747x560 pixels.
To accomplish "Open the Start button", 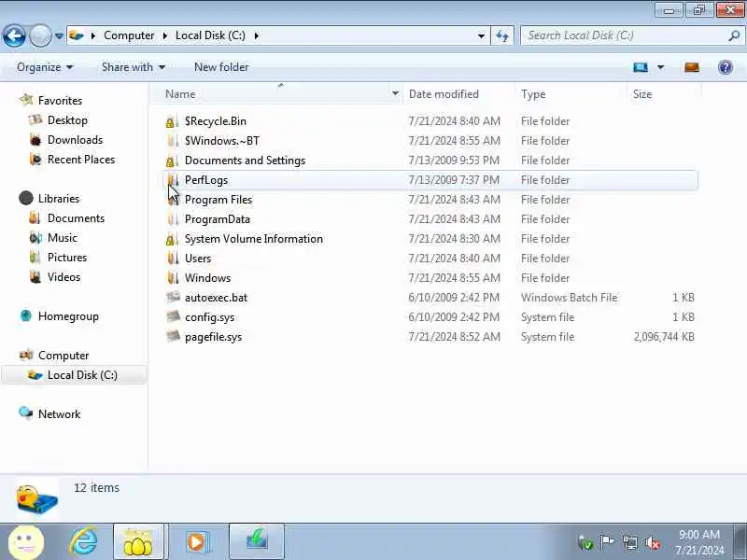I will pyautogui.click(x=27, y=542).
